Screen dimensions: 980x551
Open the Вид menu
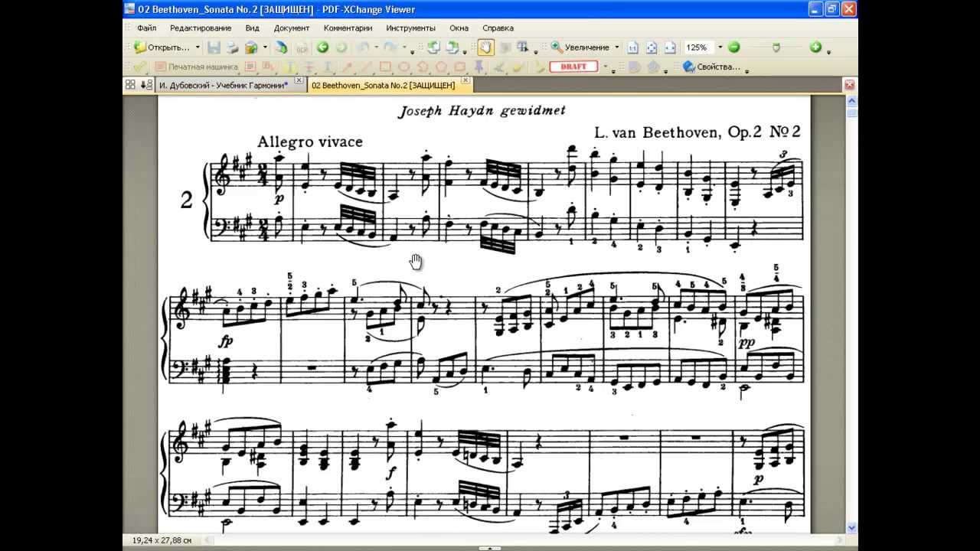[253, 28]
